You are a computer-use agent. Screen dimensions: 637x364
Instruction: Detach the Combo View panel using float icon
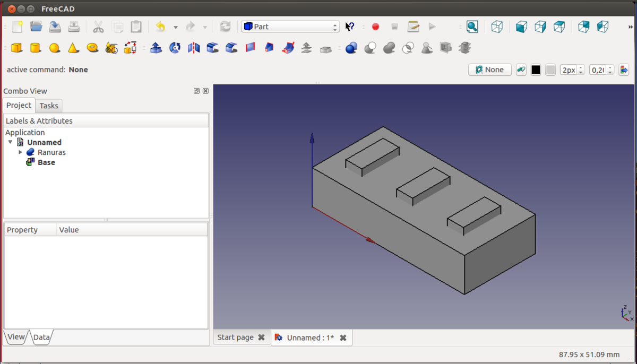point(197,91)
